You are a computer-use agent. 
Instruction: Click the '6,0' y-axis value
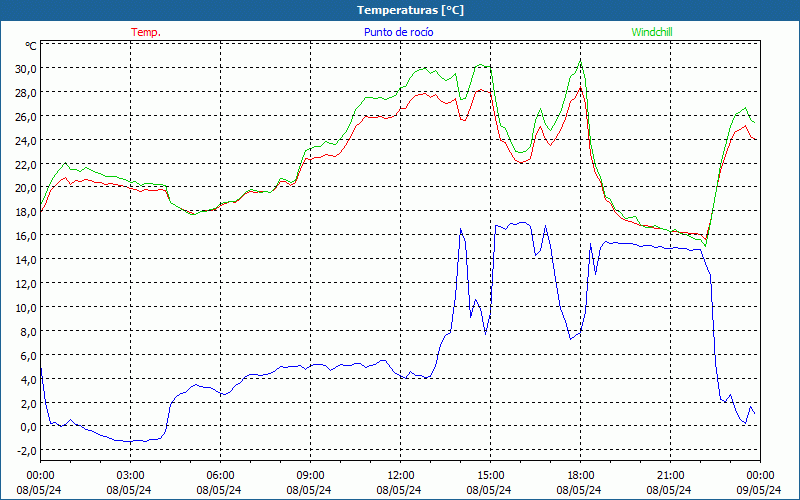click(28, 355)
